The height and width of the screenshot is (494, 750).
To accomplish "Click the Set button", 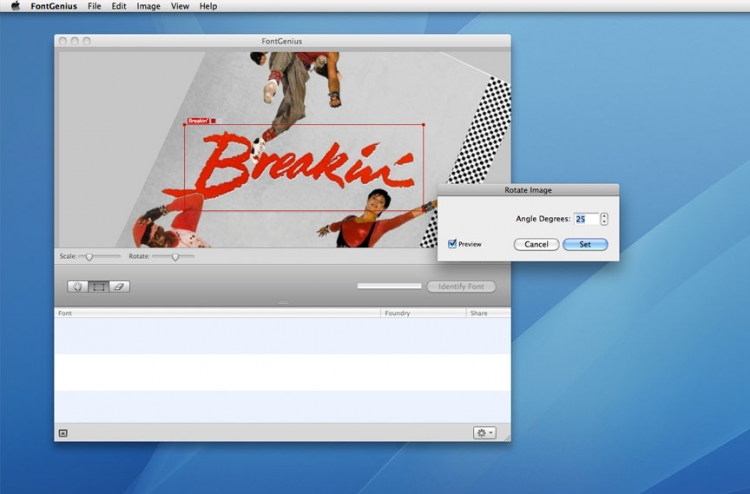I will coord(585,244).
